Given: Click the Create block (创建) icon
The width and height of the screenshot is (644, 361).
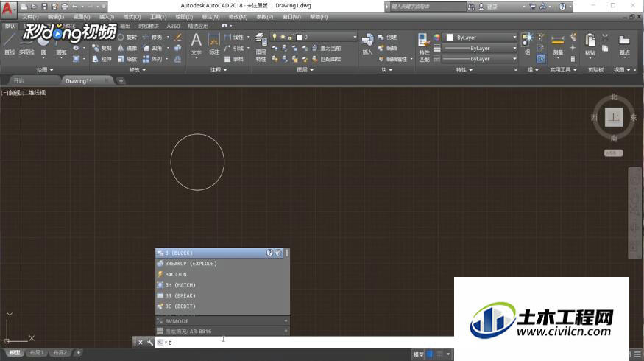Looking at the screenshot, I should [x=387, y=37].
